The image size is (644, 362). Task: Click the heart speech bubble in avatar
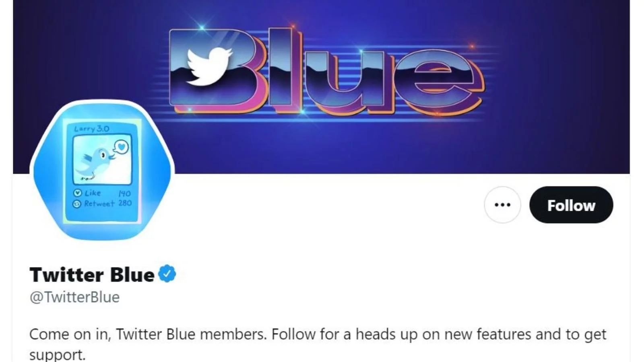tap(121, 147)
